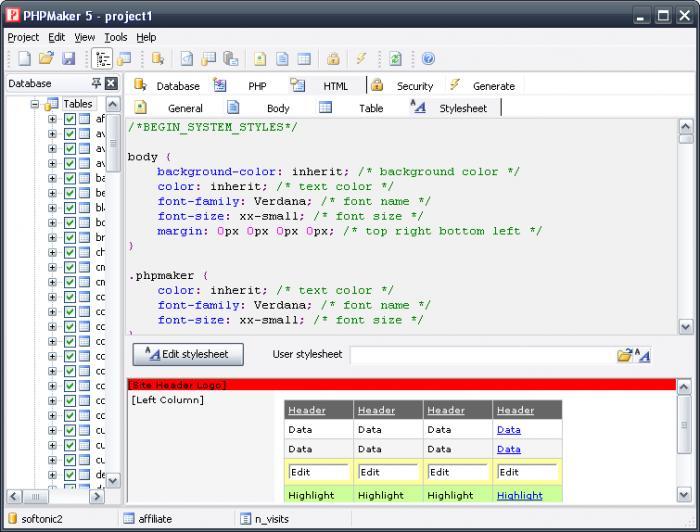Switch to the Security tab

click(414, 86)
